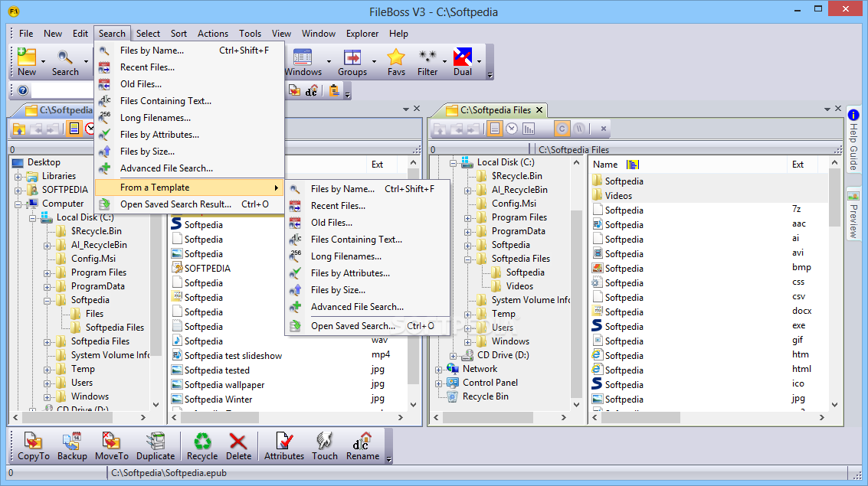Click the blue help question mark icon
The height and width of the screenshot is (486, 868).
pos(23,90)
